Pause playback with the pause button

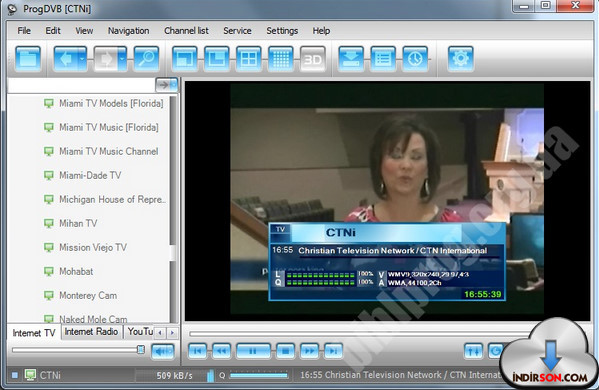253,351
